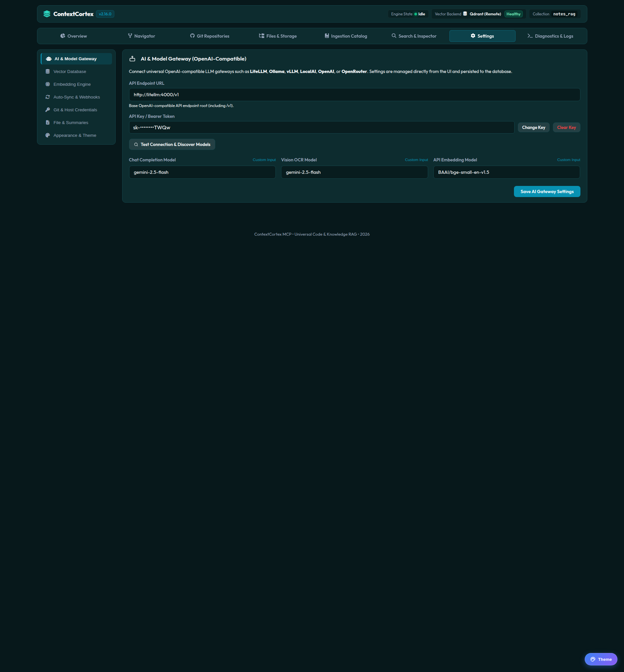Click the Git Repositories GitHub icon
The height and width of the screenshot is (672, 624).
coord(193,36)
